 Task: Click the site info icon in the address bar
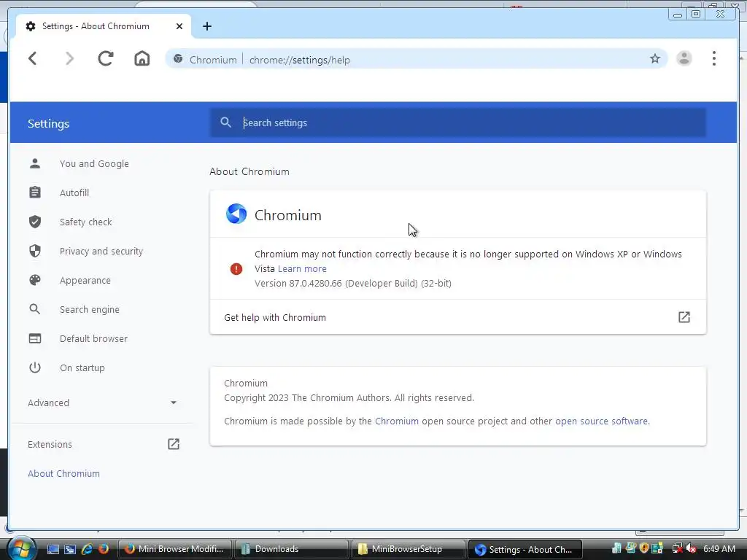click(178, 59)
